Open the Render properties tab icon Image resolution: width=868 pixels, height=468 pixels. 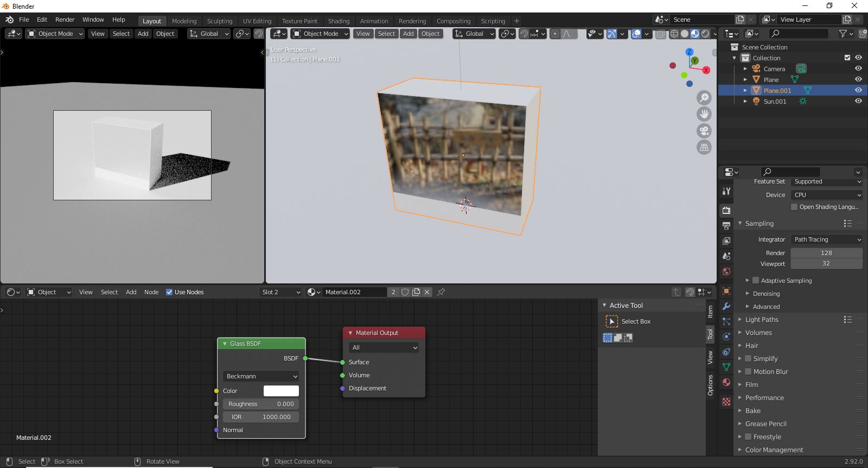[x=726, y=210]
